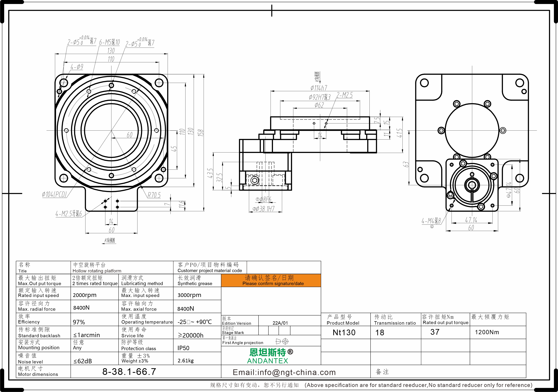Click the 'Stage Mark' label
This screenshot has width=558, height=392.
pyautogui.click(x=233, y=333)
